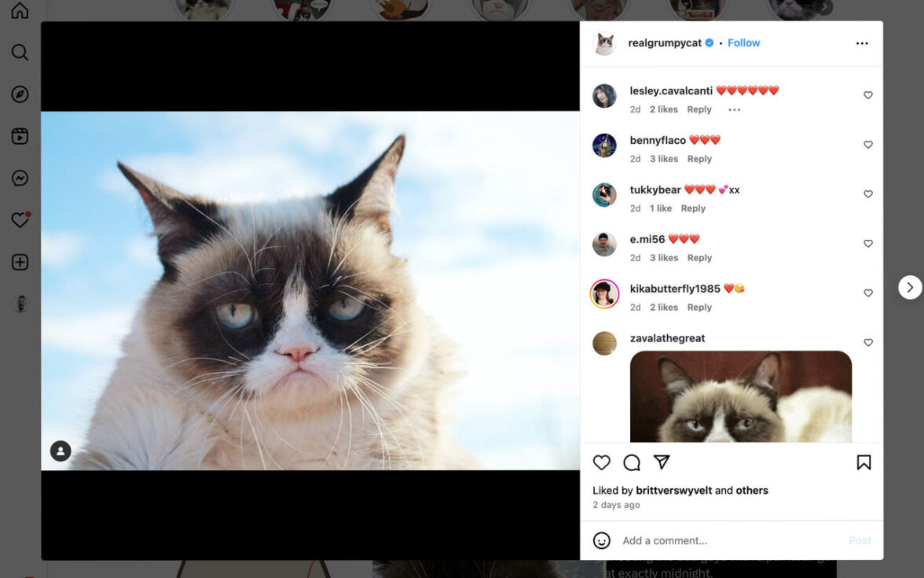Click the main grumpy cat photo

pyautogui.click(x=310, y=291)
